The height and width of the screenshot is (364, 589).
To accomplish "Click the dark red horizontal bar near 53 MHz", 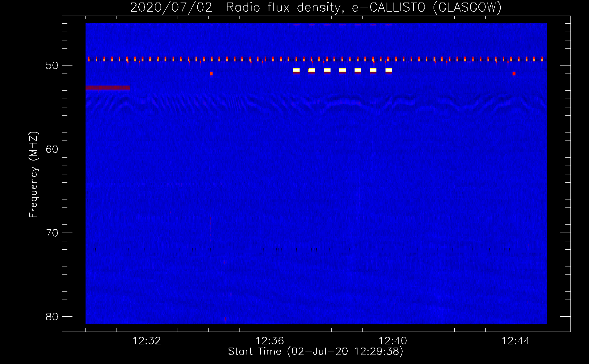I will (x=108, y=88).
